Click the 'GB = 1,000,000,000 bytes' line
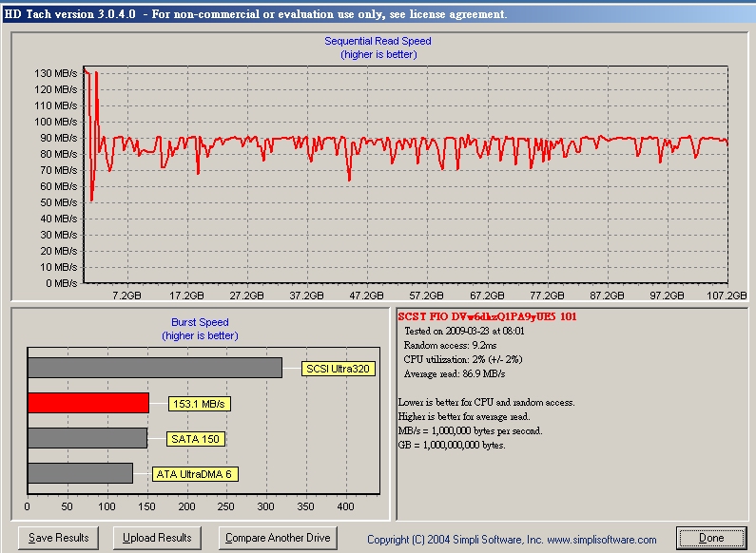 pyautogui.click(x=452, y=445)
